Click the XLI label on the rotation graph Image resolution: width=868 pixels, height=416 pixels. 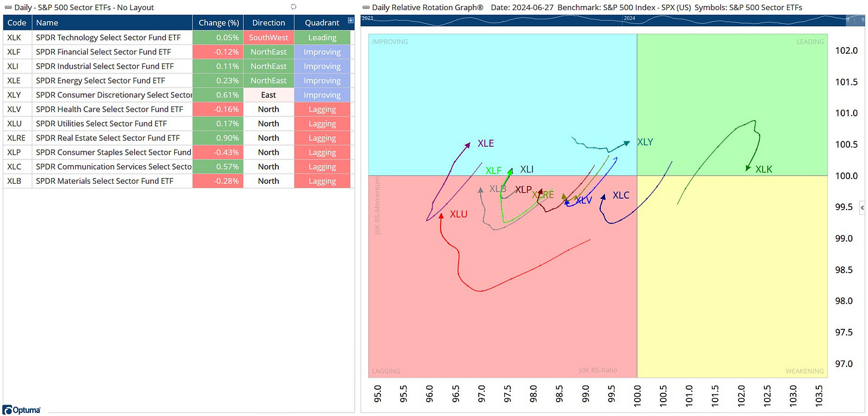[x=527, y=170]
